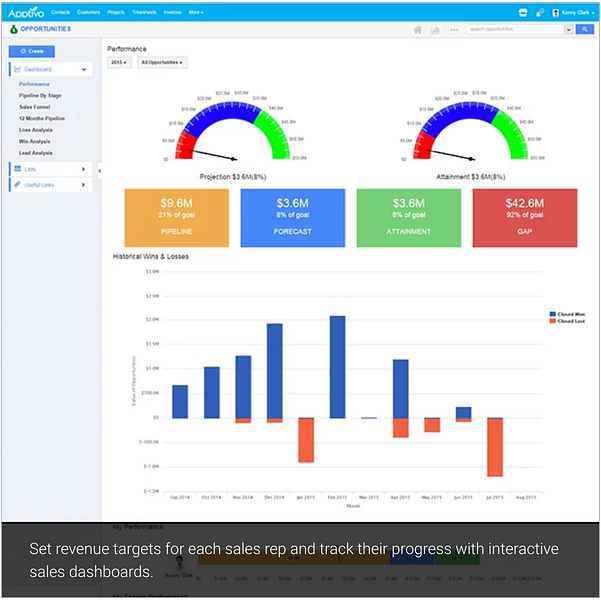
Task: Open Lead Analysis dashboard
Action: [x=36, y=153]
